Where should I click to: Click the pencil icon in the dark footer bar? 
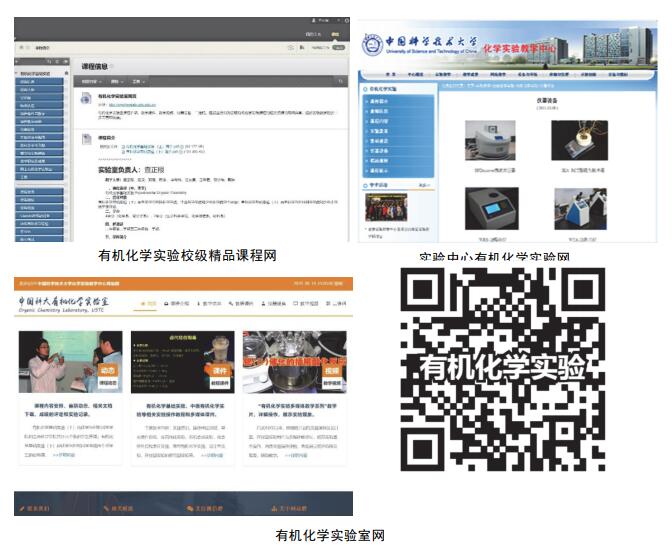click(x=22, y=509)
